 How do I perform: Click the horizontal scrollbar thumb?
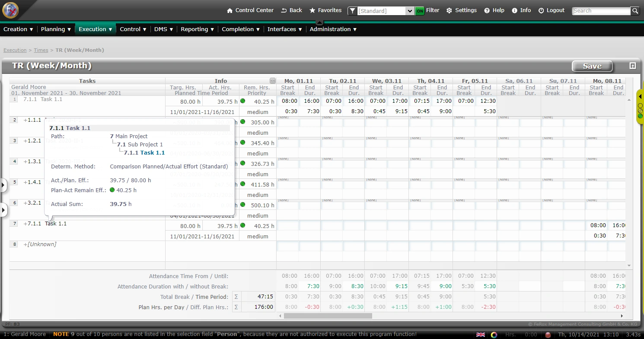(x=328, y=316)
